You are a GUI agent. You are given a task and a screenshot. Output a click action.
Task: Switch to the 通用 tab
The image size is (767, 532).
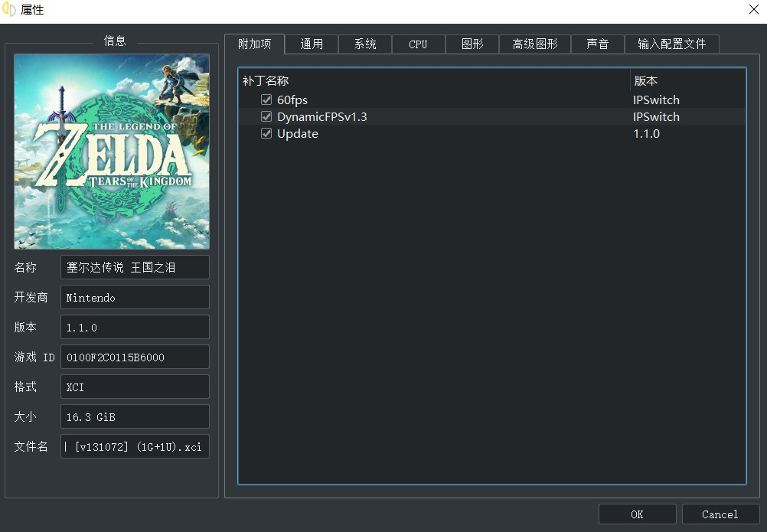tap(311, 44)
